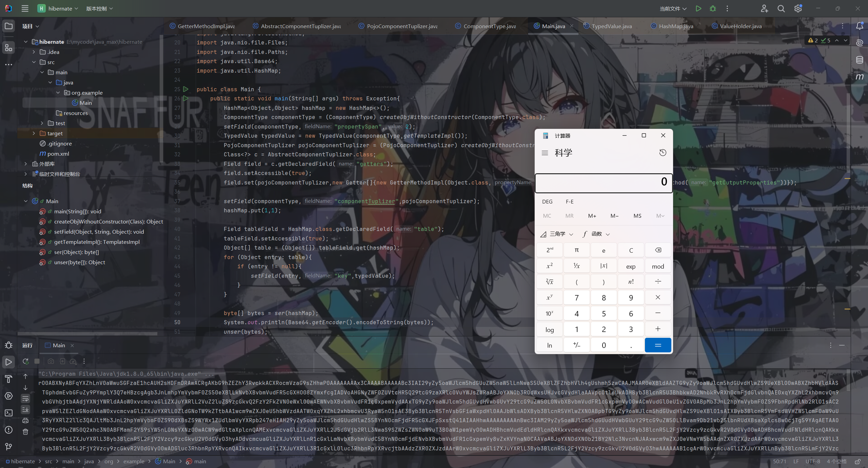Click calculator log button
The width and height of the screenshot is (868, 468).
(550, 330)
